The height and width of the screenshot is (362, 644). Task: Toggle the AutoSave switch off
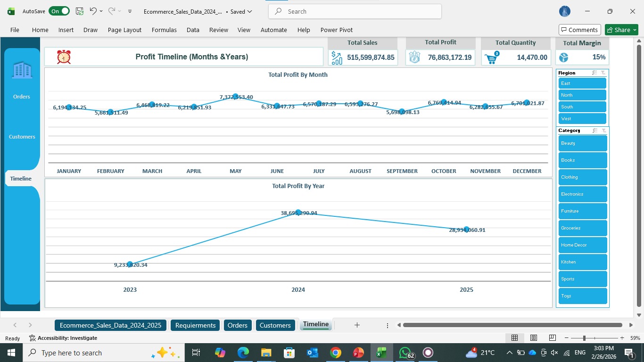59,11
